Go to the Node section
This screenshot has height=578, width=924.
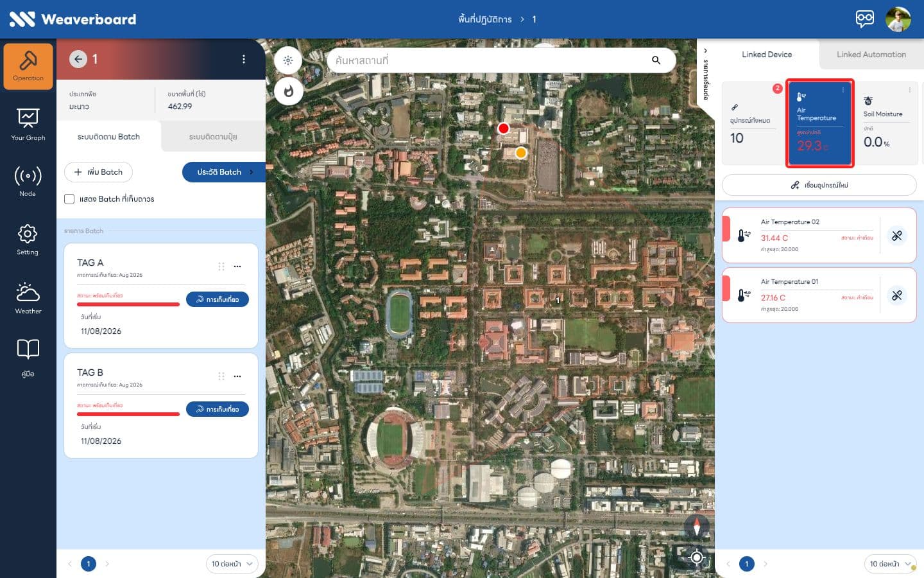(x=28, y=181)
